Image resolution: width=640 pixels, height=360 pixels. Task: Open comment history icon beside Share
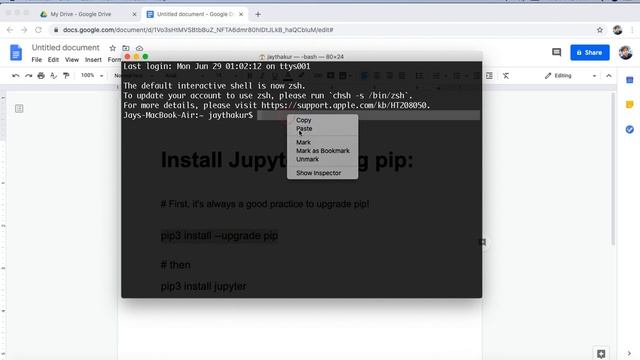click(x=556, y=52)
